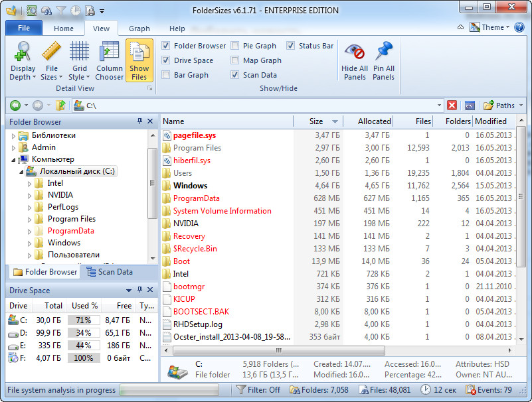Open the Theme dropdown
The width and height of the screenshot is (532, 402).
tap(490, 27)
